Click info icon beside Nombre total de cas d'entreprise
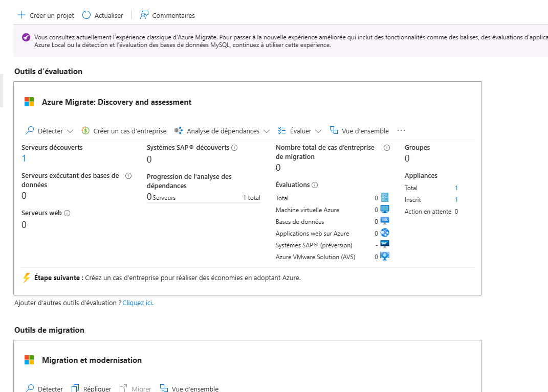 [x=386, y=148]
